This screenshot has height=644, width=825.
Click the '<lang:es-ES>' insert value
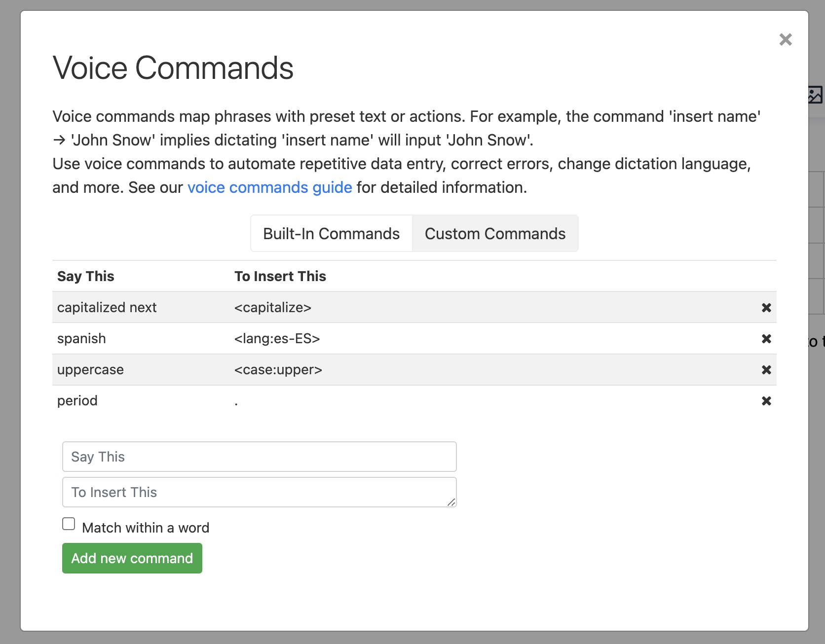[277, 339]
